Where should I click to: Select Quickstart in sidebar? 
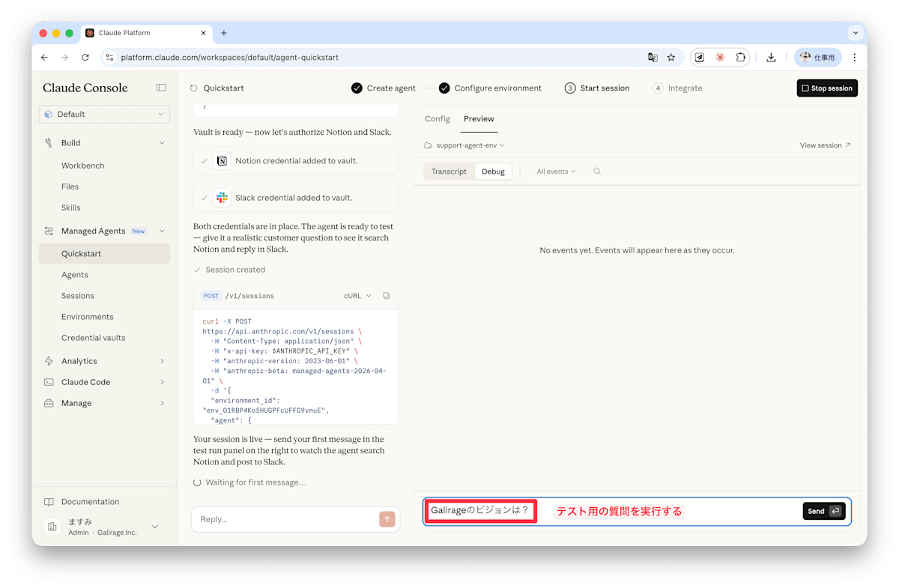coord(104,254)
